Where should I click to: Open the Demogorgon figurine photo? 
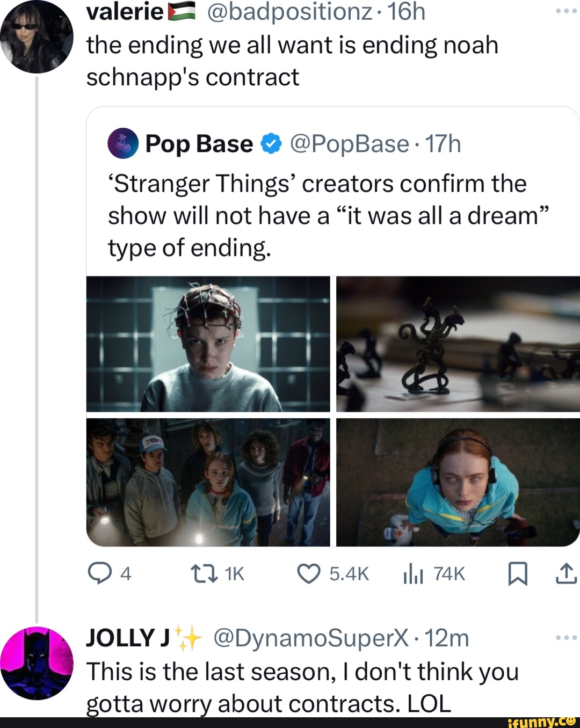coord(458,344)
